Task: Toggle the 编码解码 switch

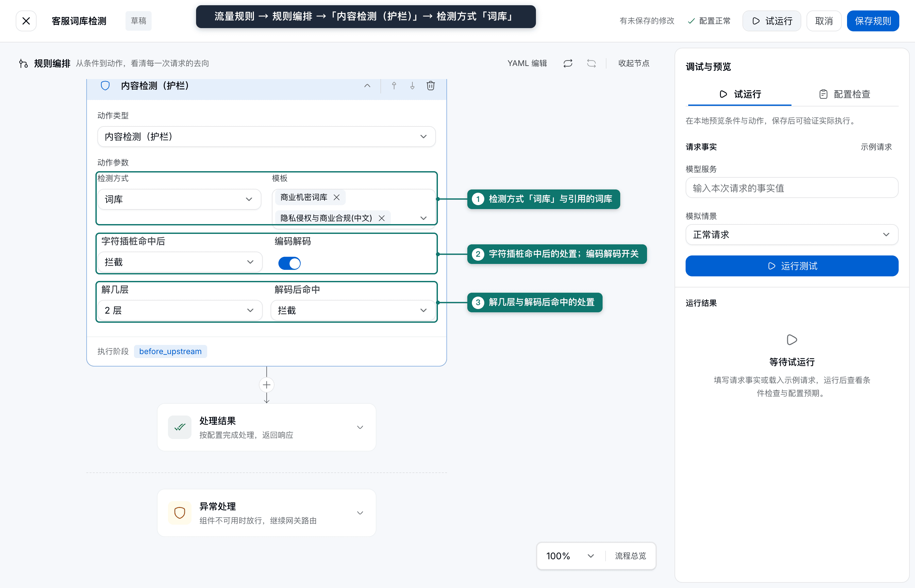Action: point(290,263)
